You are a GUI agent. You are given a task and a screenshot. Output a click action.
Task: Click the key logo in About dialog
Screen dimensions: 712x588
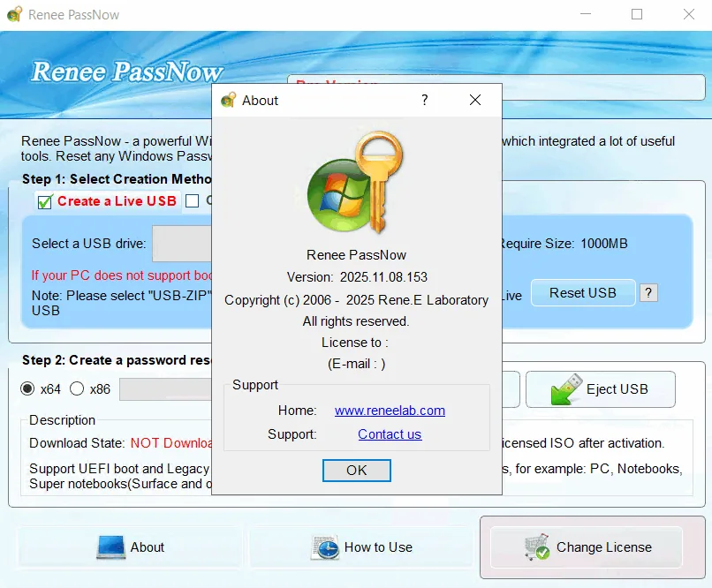(x=355, y=182)
